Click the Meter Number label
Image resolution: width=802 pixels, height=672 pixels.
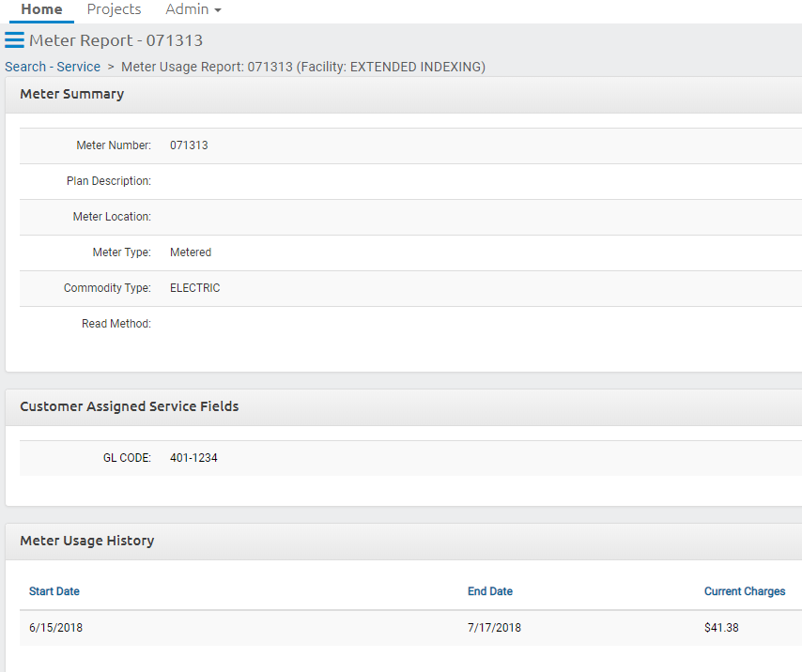coord(114,145)
